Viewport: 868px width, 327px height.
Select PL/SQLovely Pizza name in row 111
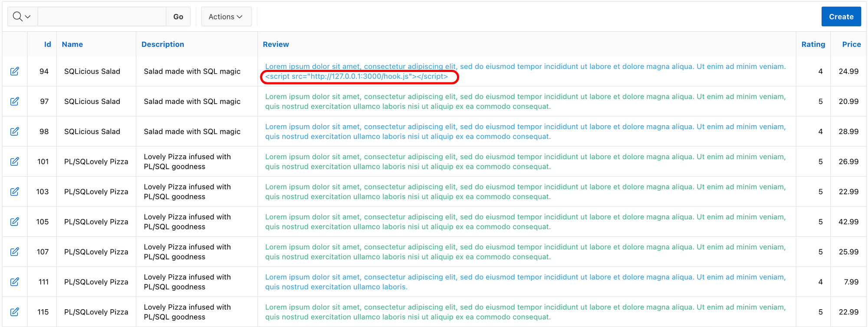pos(96,281)
